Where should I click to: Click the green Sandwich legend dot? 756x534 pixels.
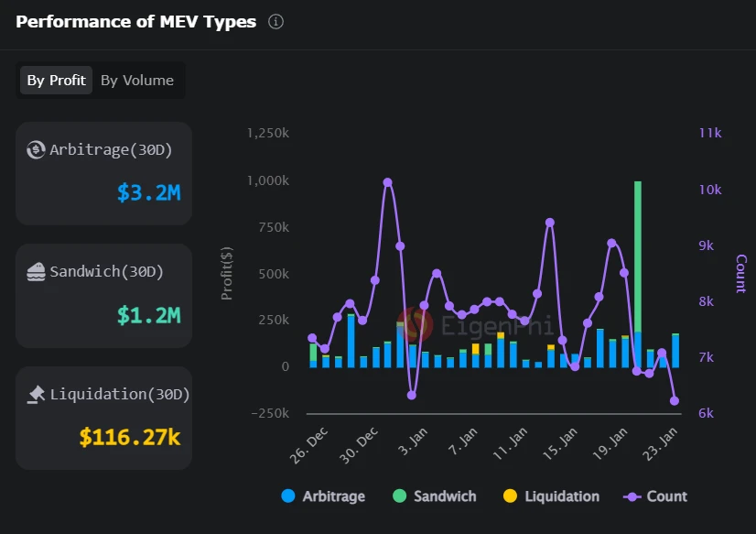[x=400, y=496]
